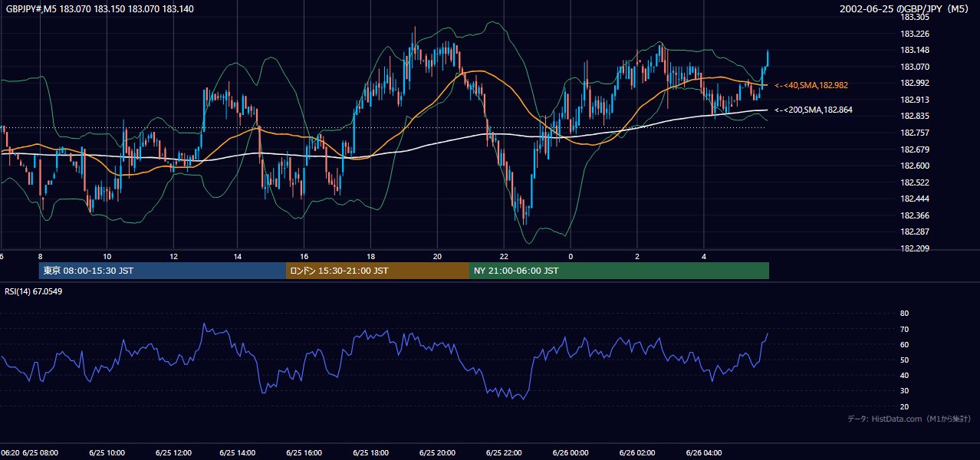Click the 6/25 10:00 time axis label
The height and width of the screenshot is (460, 980).
point(107,452)
